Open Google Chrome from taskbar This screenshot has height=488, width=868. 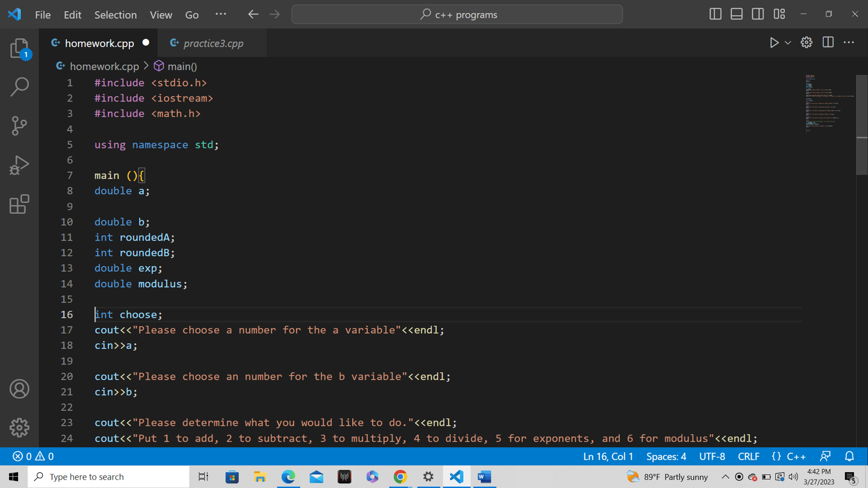point(400,477)
